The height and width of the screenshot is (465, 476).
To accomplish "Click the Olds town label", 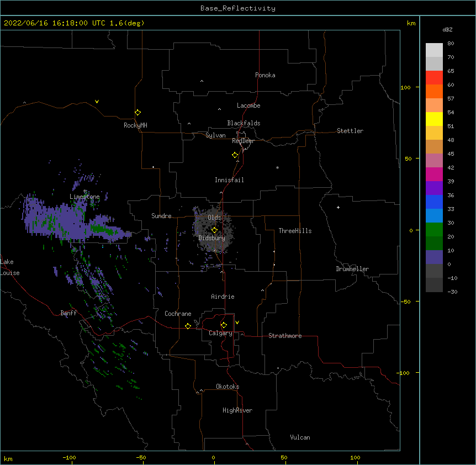I will point(214,218).
